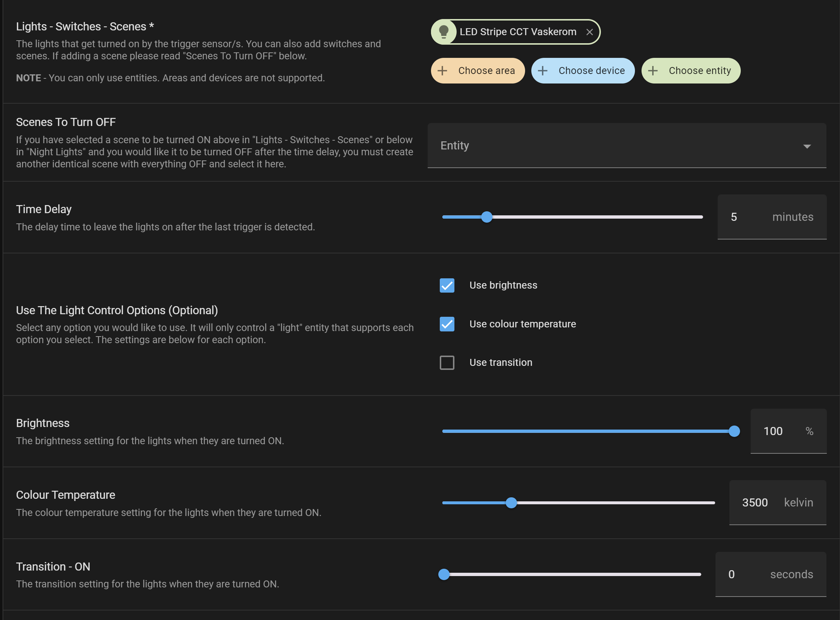Click the Time Delay slider handle
Image resolution: width=840 pixels, height=620 pixels.
coord(487,217)
